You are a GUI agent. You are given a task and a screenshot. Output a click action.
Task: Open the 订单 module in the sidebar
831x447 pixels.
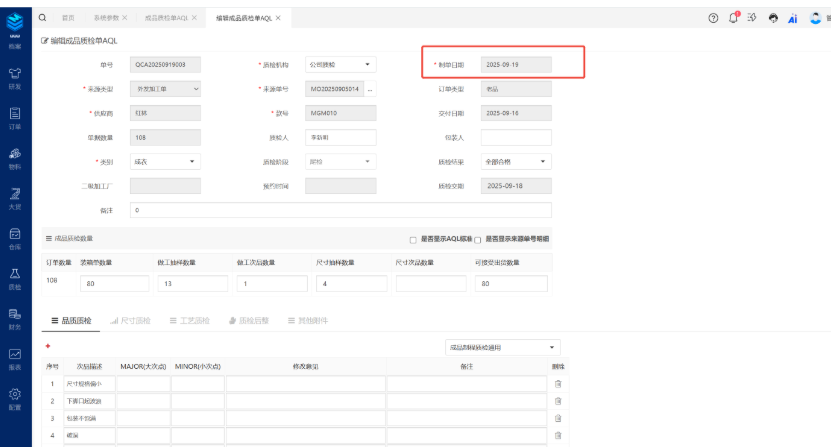[x=15, y=118]
